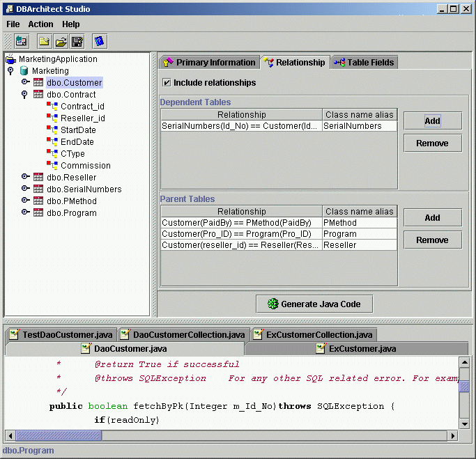Click code pane scroll left arrow

10,436
